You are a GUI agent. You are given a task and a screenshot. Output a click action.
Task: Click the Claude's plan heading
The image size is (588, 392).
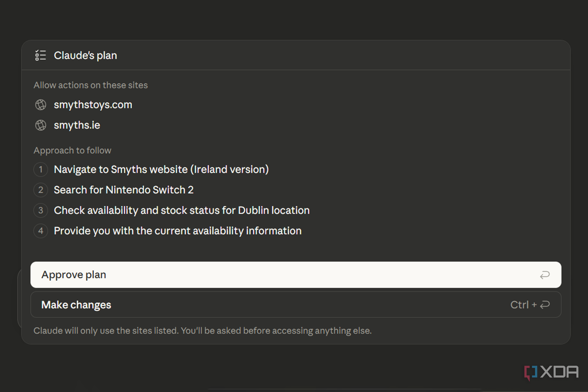(x=85, y=55)
